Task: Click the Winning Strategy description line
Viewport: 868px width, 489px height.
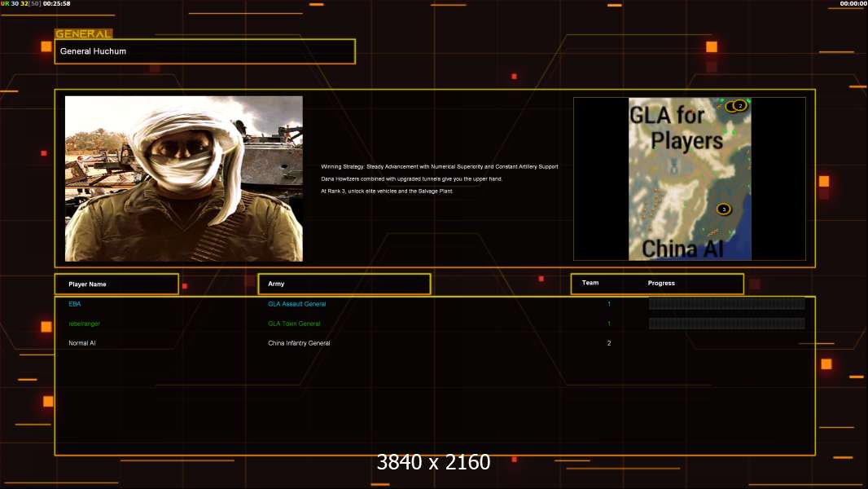Action: (x=440, y=167)
